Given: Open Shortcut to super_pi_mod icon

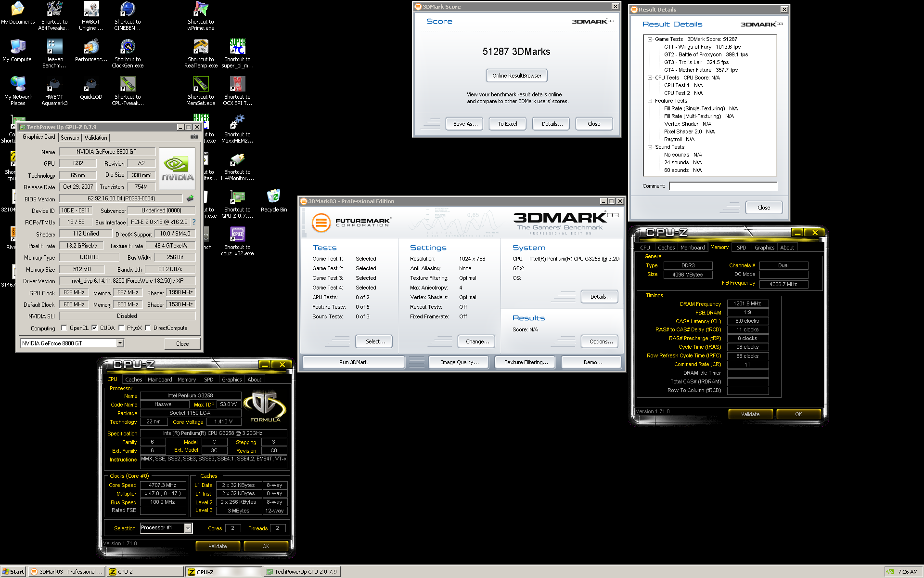Looking at the screenshot, I should (237, 53).
